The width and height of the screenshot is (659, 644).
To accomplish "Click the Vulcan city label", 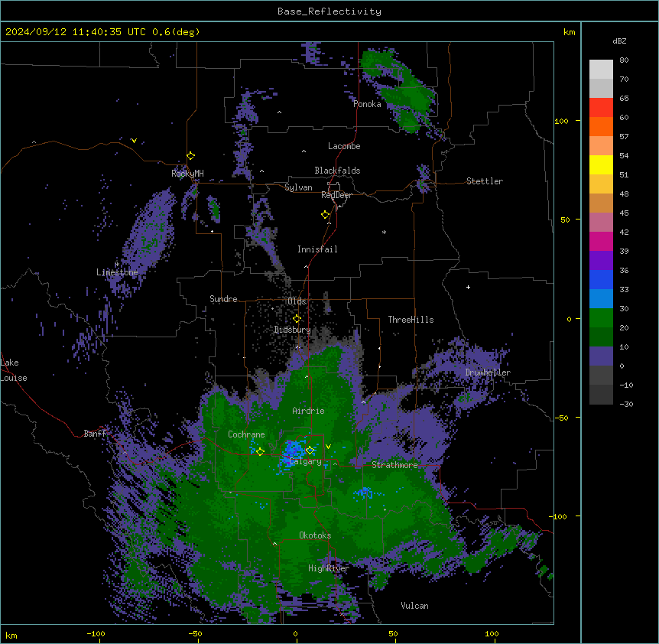I will [415, 606].
